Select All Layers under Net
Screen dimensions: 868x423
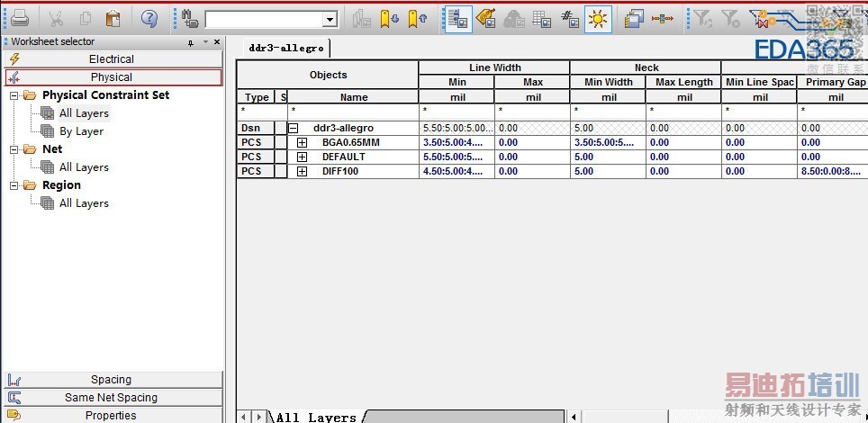(84, 167)
